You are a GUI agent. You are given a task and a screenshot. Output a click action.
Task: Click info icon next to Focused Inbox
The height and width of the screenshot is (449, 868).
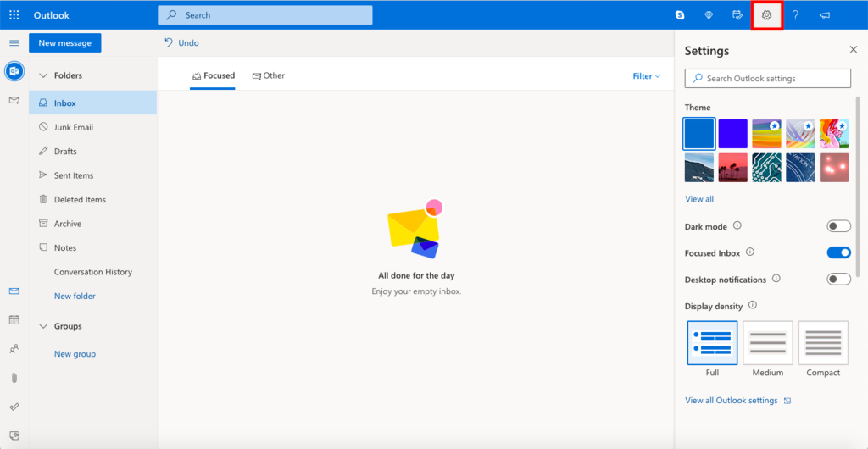click(750, 252)
